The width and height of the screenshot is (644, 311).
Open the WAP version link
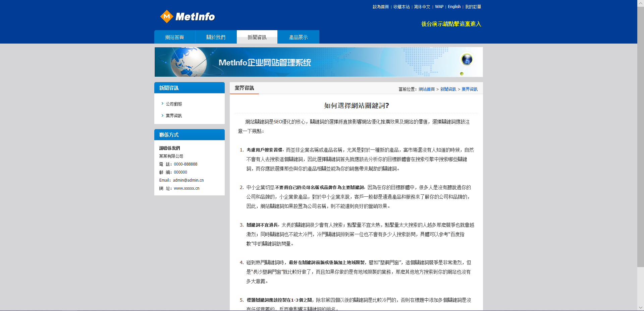coord(439,7)
